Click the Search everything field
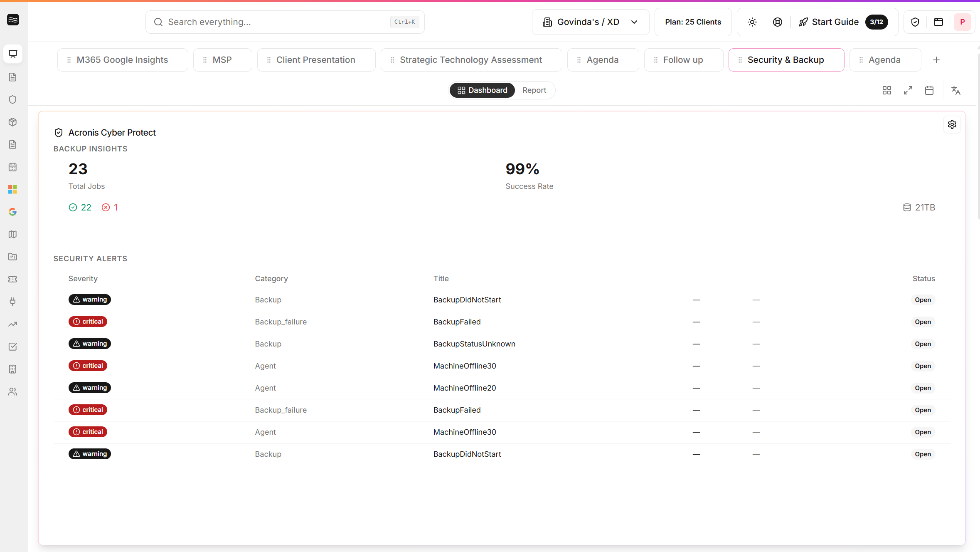This screenshot has width=980, height=552. 285,22
